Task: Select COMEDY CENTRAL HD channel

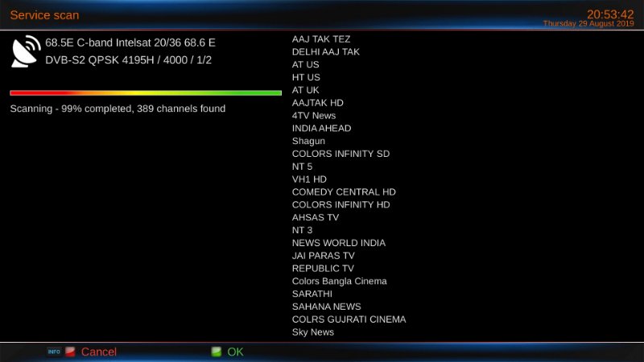Action: (344, 191)
